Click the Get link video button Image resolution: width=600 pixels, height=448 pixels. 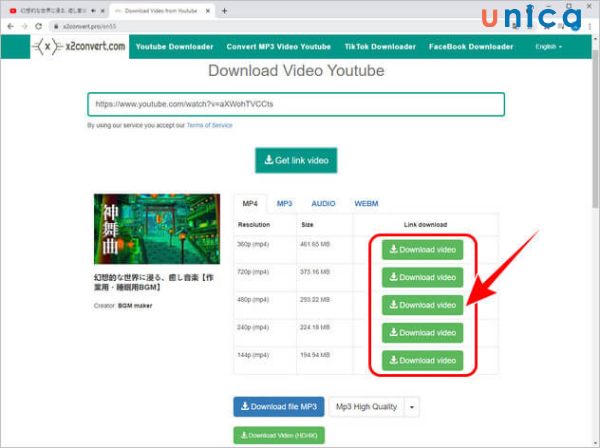(296, 160)
